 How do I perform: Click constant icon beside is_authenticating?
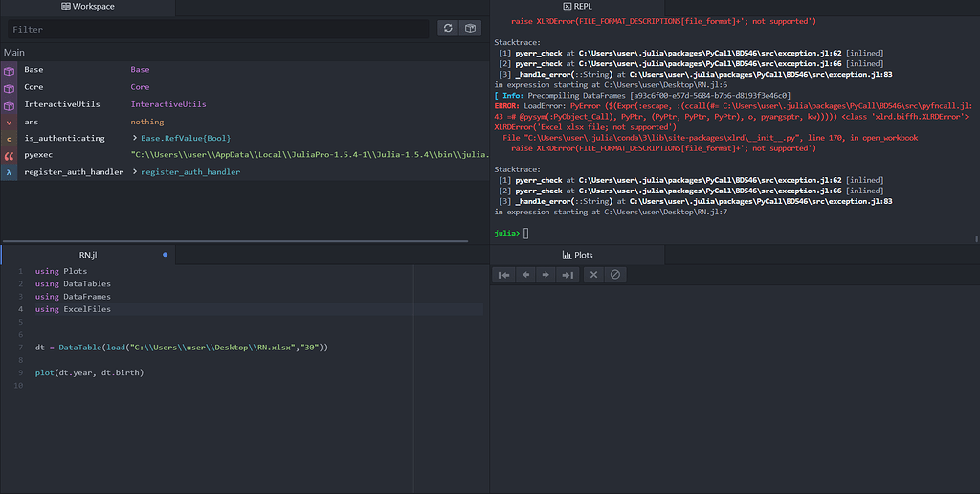click(x=9, y=139)
